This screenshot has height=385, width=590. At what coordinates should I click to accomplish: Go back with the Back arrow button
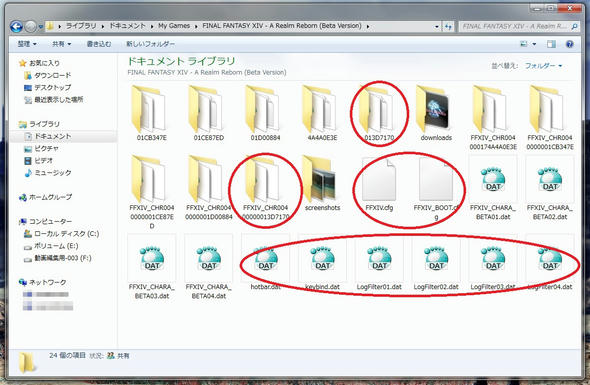point(16,26)
